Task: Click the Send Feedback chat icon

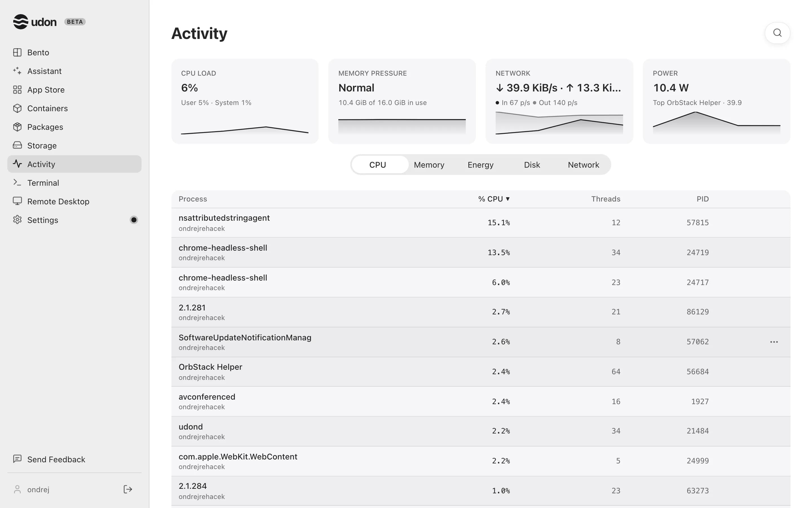Action: [17, 459]
